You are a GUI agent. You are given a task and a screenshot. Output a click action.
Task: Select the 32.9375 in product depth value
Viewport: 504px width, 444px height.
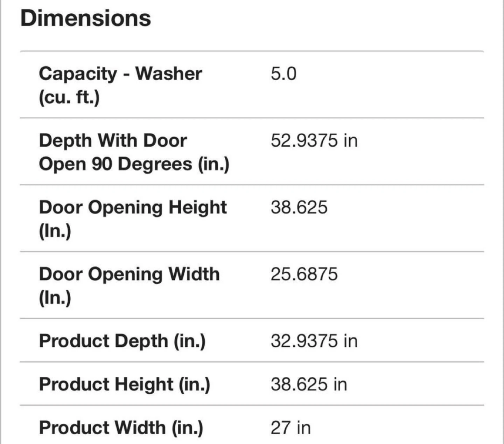[x=314, y=341]
